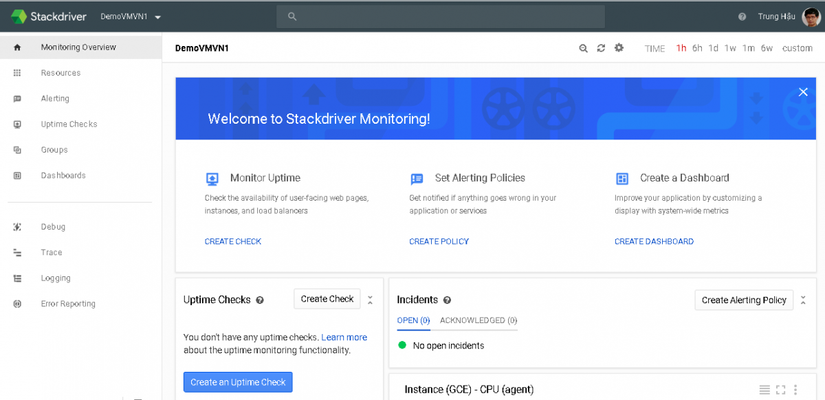This screenshot has height=400, width=825.
Task: Open the DemoVMVN1 project dropdown
Action: coord(130,16)
